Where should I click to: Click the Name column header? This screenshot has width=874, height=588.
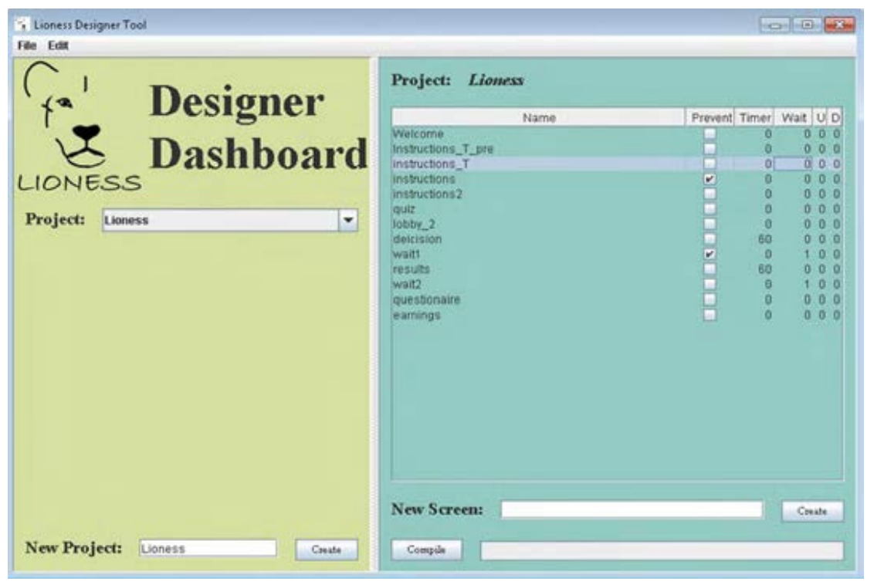coord(539,118)
